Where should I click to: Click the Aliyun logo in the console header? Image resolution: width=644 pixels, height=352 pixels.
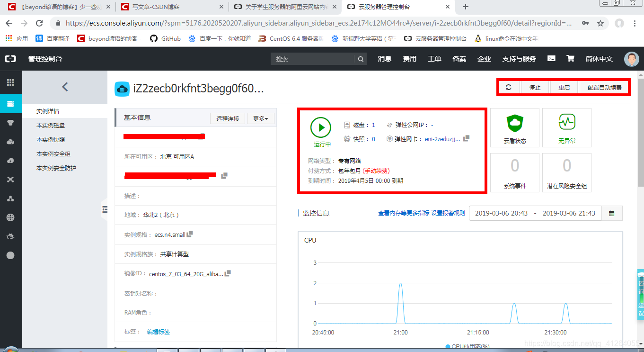pos(10,59)
